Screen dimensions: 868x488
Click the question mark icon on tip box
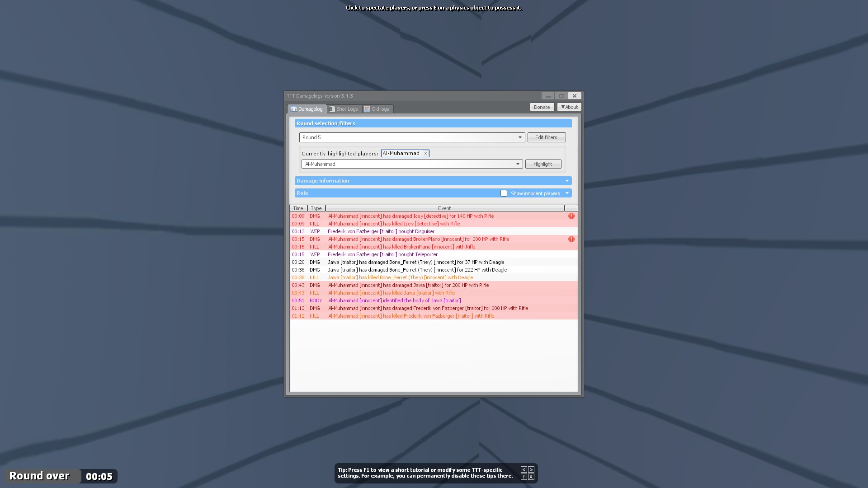tap(524, 477)
